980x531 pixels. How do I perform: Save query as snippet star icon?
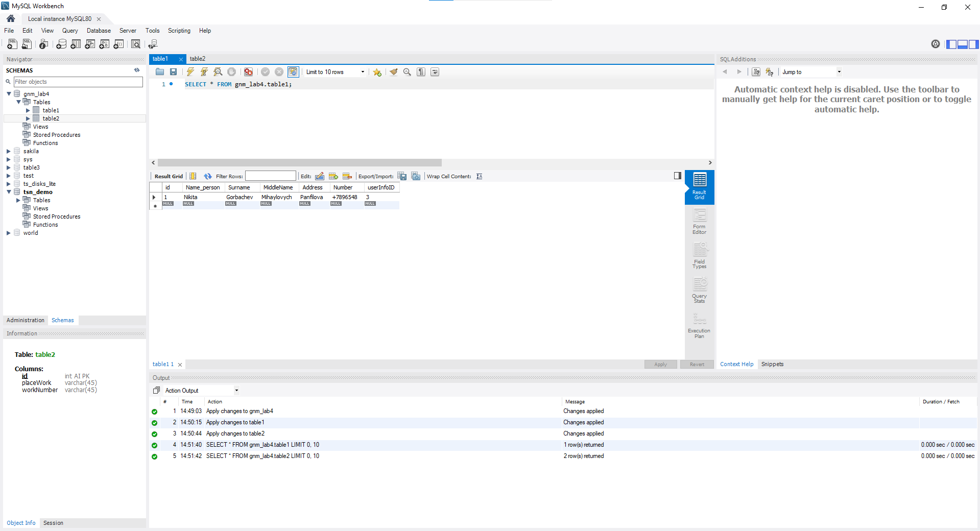pyautogui.click(x=377, y=72)
